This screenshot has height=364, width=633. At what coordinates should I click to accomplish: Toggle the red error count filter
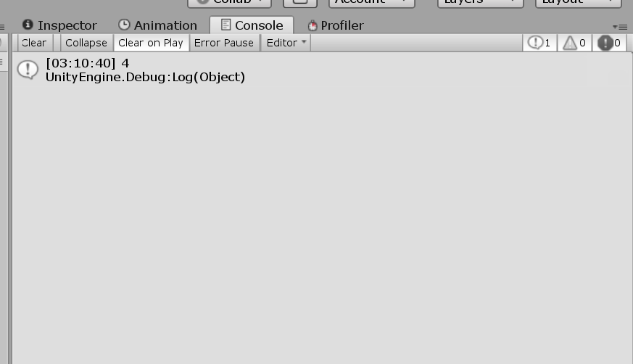point(609,43)
